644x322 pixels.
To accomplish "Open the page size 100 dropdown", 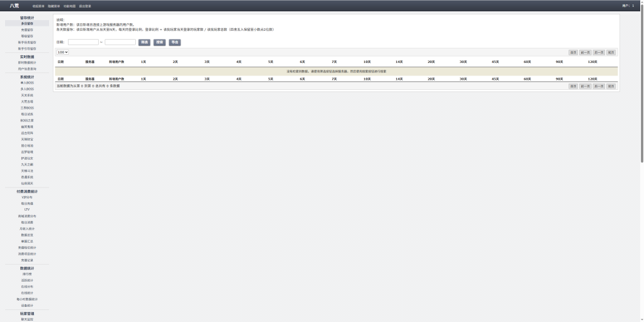I will (62, 52).
